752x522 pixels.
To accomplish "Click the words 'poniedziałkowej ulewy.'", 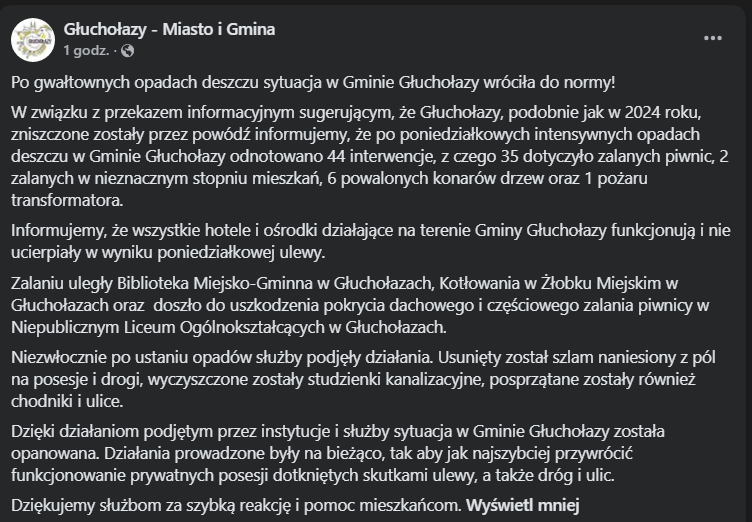I will click(241, 253).
